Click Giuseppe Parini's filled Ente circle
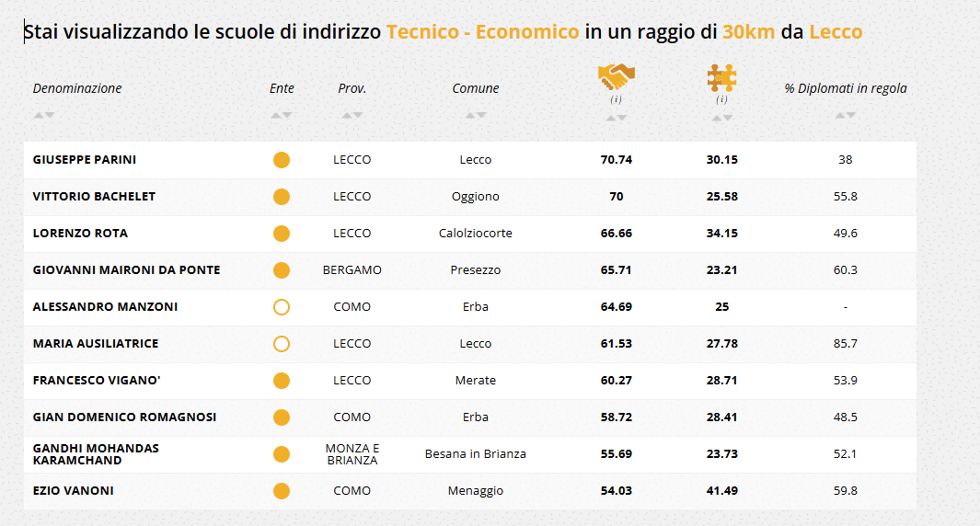 coord(282,160)
